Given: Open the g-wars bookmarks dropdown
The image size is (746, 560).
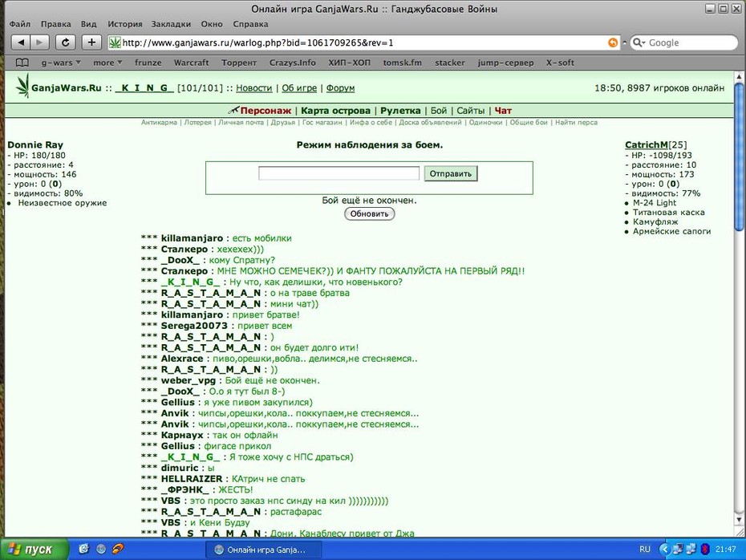Looking at the screenshot, I should click(x=61, y=63).
